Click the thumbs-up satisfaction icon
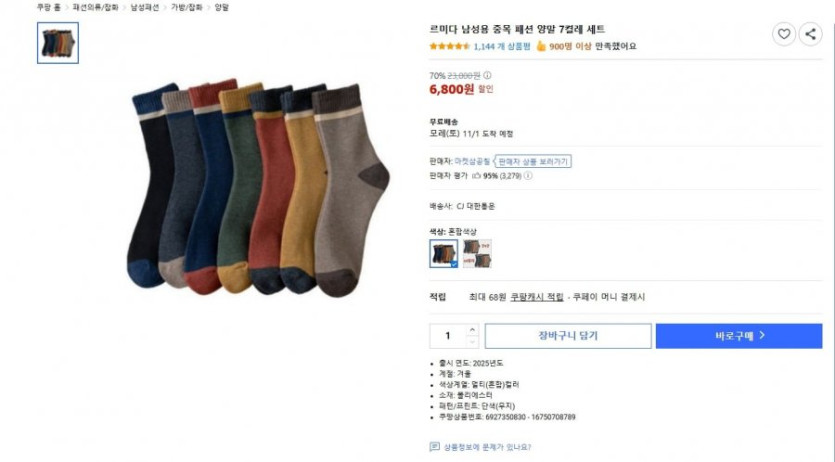This screenshot has width=835, height=462. (x=541, y=46)
